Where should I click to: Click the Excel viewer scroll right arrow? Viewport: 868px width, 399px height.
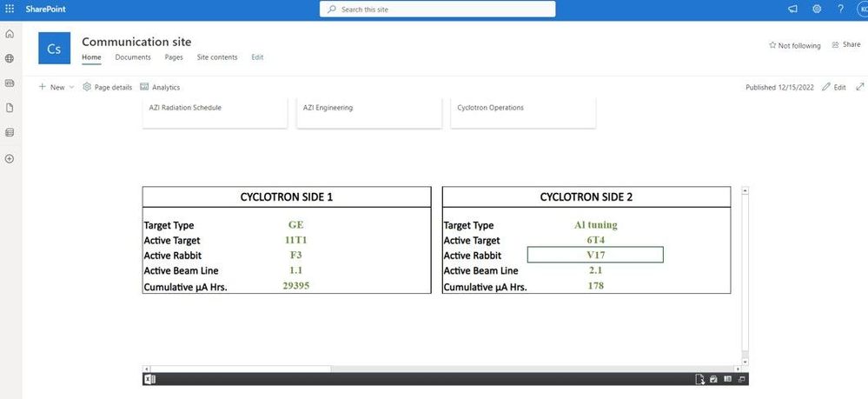coord(739,369)
